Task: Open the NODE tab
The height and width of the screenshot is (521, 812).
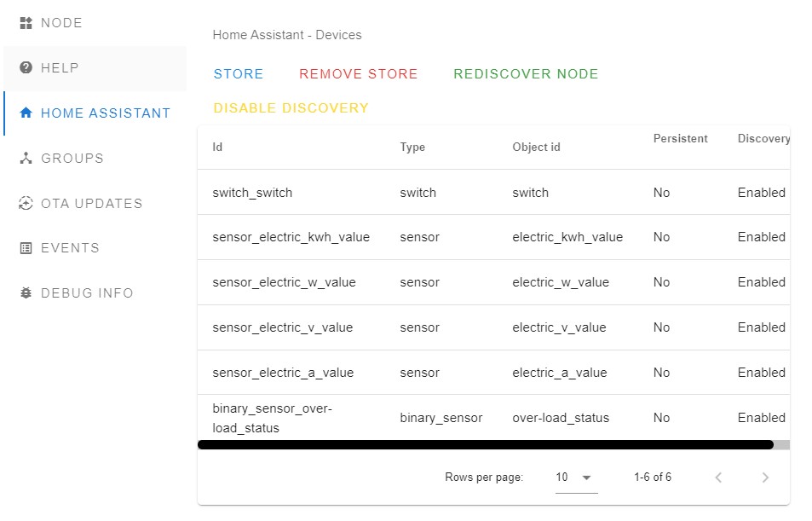Action: pyautogui.click(x=95, y=23)
